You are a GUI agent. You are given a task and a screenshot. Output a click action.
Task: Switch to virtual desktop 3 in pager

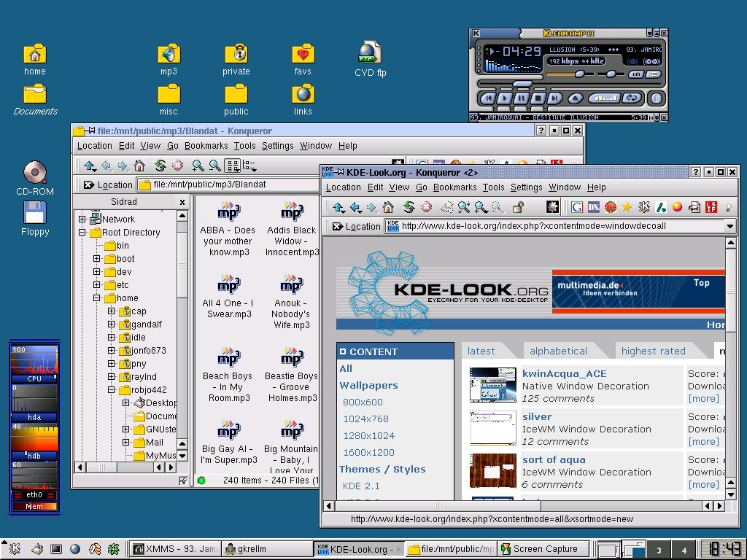(x=659, y=550)
